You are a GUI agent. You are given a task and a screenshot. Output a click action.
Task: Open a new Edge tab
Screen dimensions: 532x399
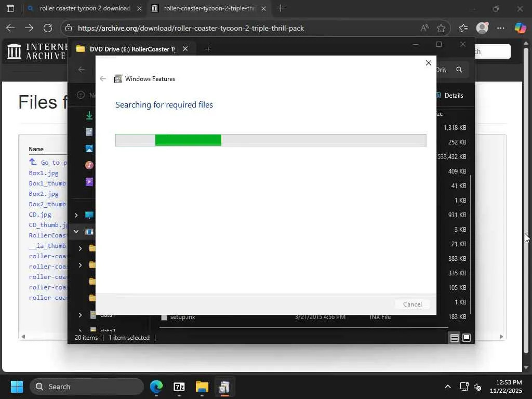click(281, 8)
